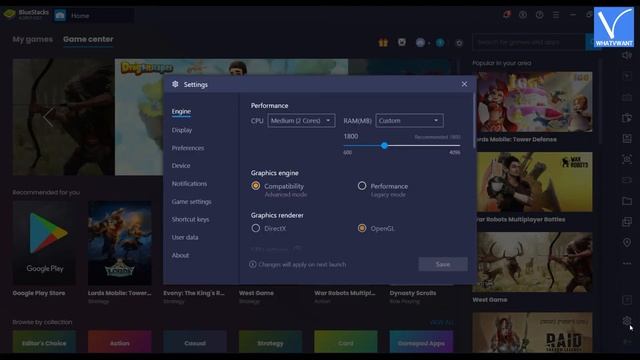
Task: Click the gear icon left of search box
Action: click(x=459, y=43)
